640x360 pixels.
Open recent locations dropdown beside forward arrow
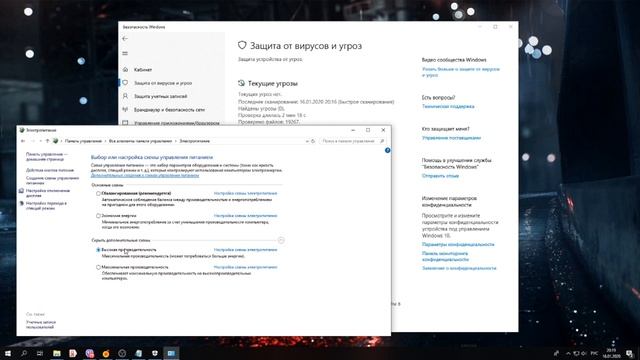40,141
